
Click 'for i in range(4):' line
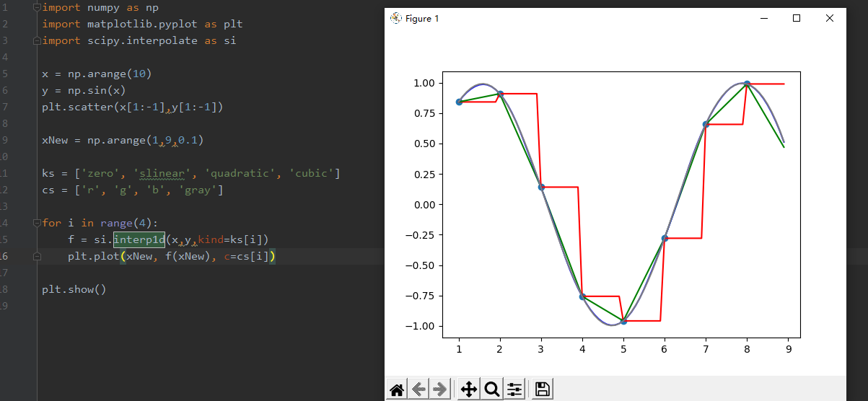(x=100, y=223)
